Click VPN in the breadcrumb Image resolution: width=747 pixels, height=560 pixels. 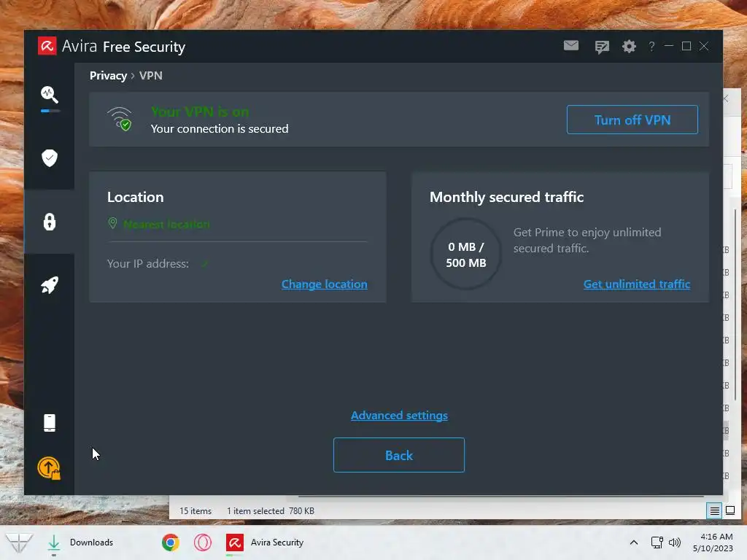point(151,76)
